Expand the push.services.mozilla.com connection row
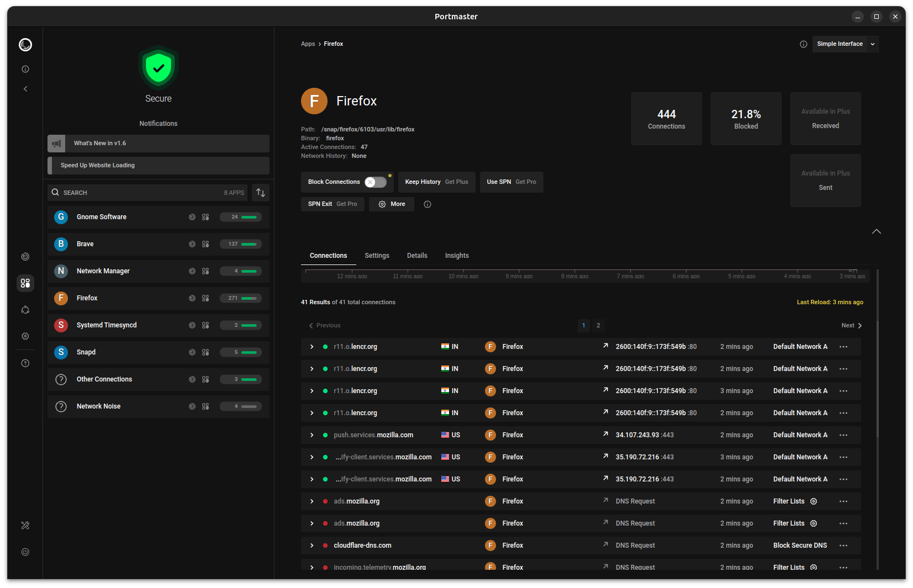913x588 pixels. click(312, 435)
